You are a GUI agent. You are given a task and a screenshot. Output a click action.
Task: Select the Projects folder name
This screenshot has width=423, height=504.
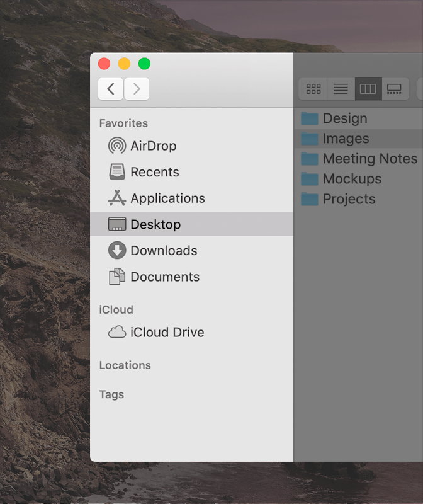[349, 199]
